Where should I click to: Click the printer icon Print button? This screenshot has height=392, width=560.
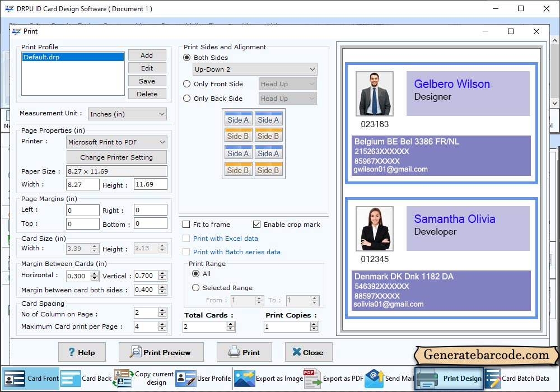(244, 352)
